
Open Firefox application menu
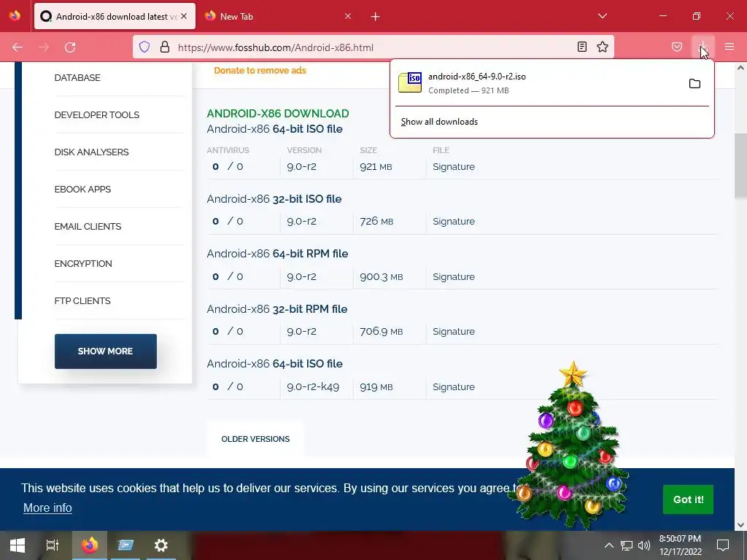pos(729,47)
